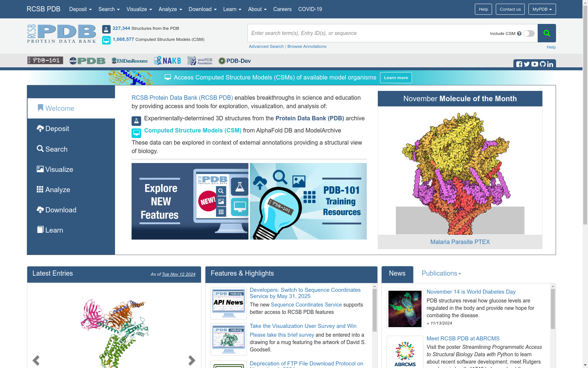Open the Browse Annotations link
Image resolution: width=588 pixels, height=368 pixels.
pyautogui.click(x=307, y=46)
